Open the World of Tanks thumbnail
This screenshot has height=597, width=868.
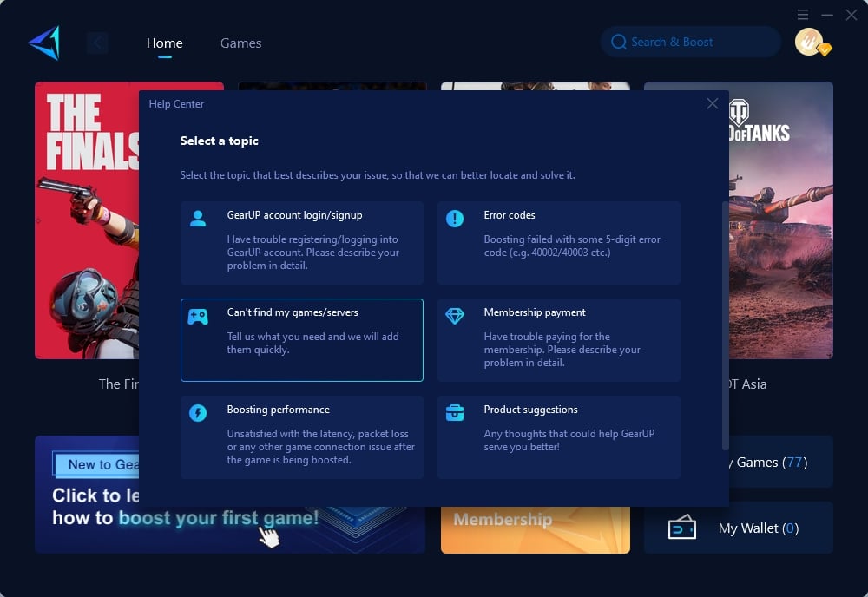(x=780, y=220)
